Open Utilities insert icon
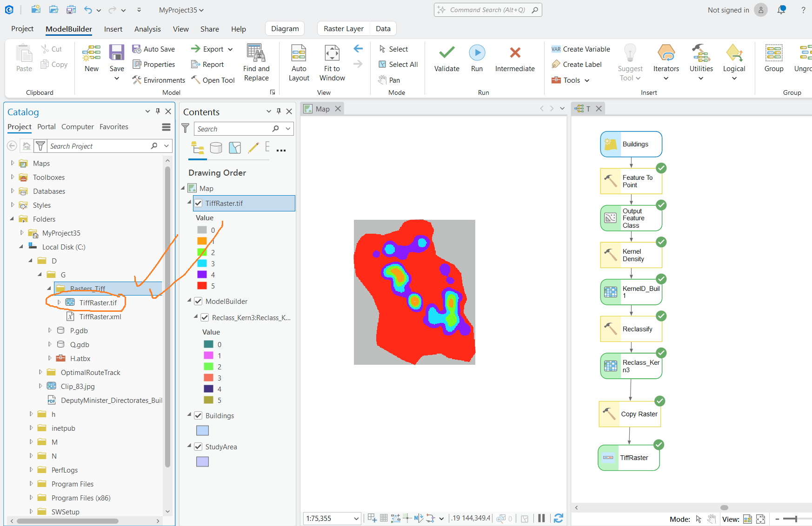The height and width of the screenshot is (526, 812). (701, 53)
